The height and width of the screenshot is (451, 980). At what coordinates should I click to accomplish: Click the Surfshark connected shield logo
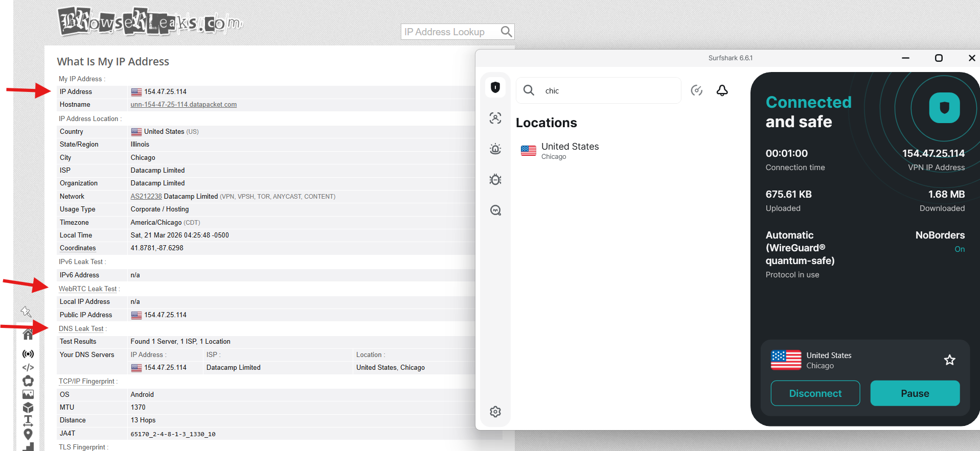point(944,108)
